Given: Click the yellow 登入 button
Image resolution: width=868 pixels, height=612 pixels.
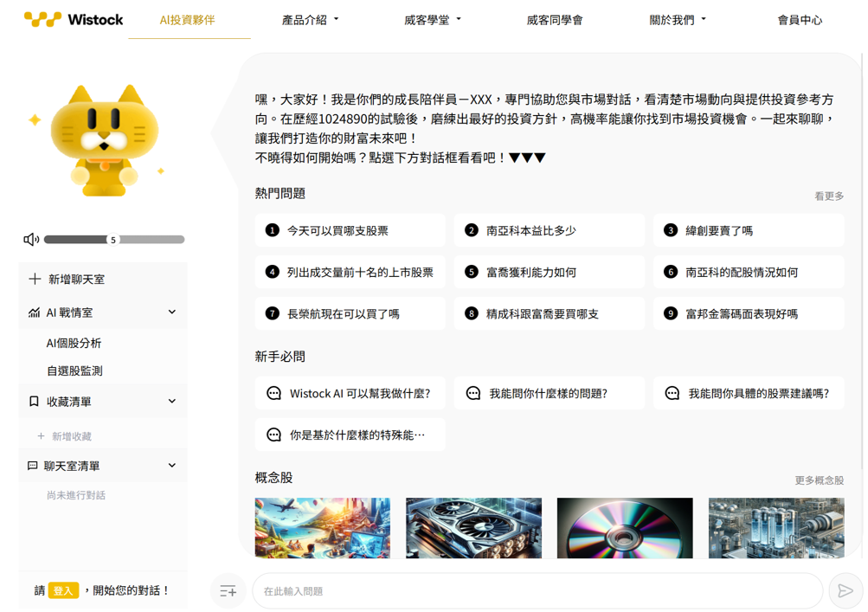Looking at the screenshot, I should click(63, 590).
